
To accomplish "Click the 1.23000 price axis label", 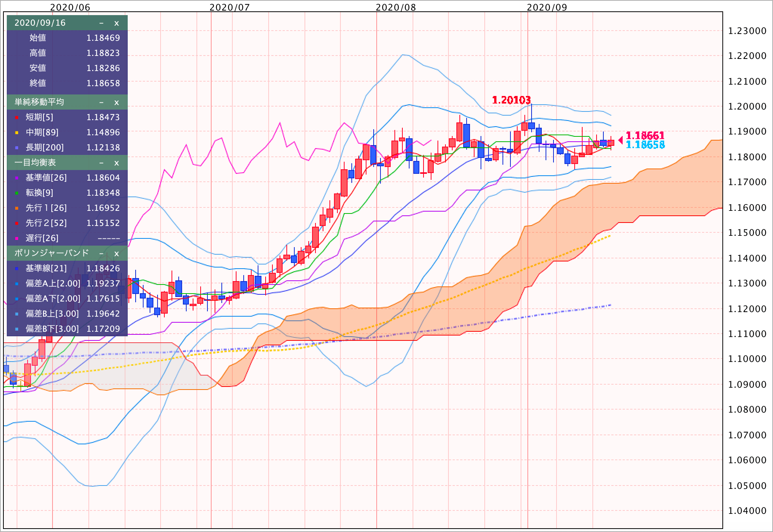I will pyautogui.click(x=747, y=31).
